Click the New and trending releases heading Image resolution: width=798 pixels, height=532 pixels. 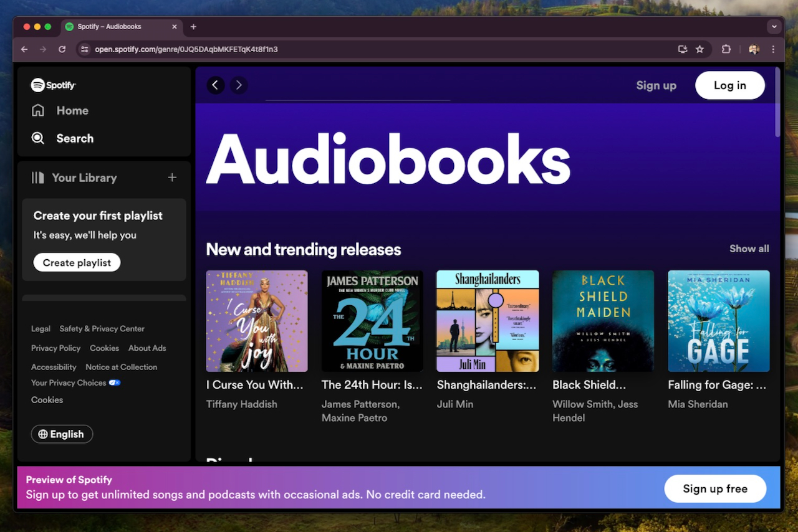[x=304, y=250]
